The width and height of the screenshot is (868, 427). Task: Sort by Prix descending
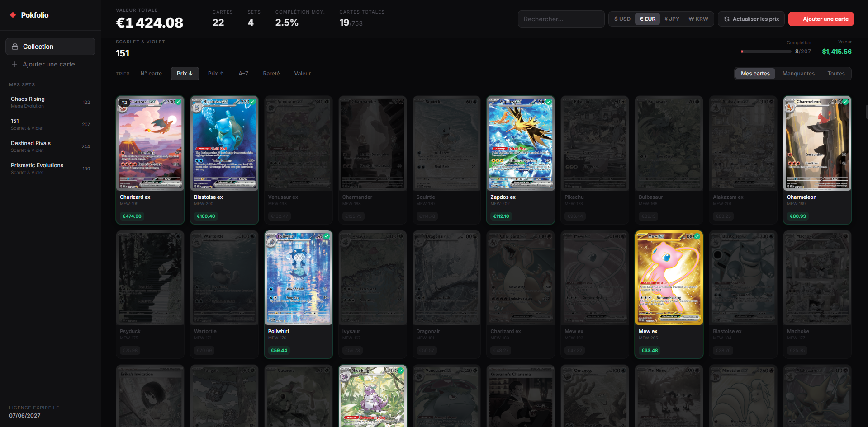(x=185, y=74)
